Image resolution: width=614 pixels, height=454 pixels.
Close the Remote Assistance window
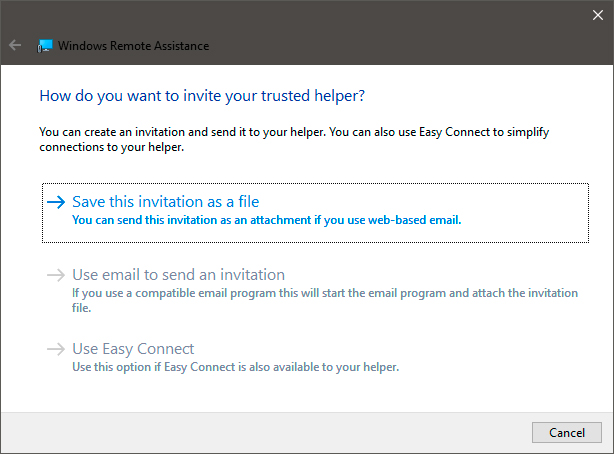598,15
